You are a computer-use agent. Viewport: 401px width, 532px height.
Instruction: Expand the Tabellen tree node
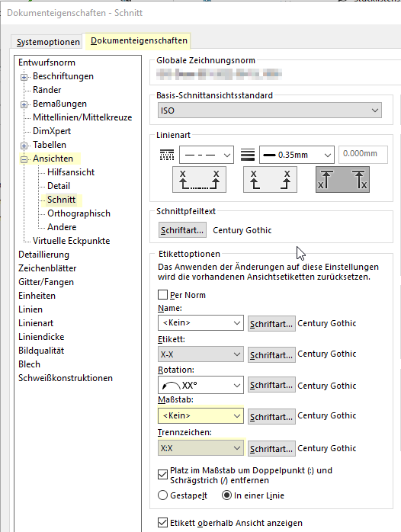coord(24,146)
